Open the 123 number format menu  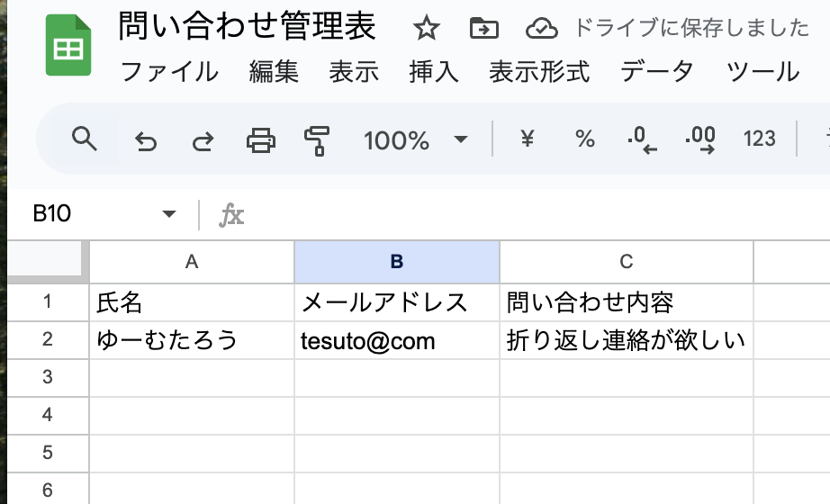pos(760,139)
